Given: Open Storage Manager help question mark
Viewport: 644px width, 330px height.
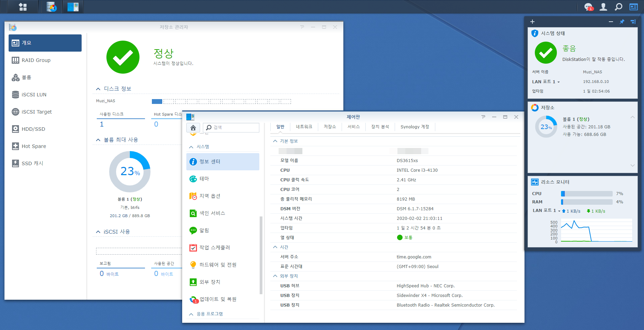Looking at the screenshot, I should pyautogui.click(x=302, y=27).
